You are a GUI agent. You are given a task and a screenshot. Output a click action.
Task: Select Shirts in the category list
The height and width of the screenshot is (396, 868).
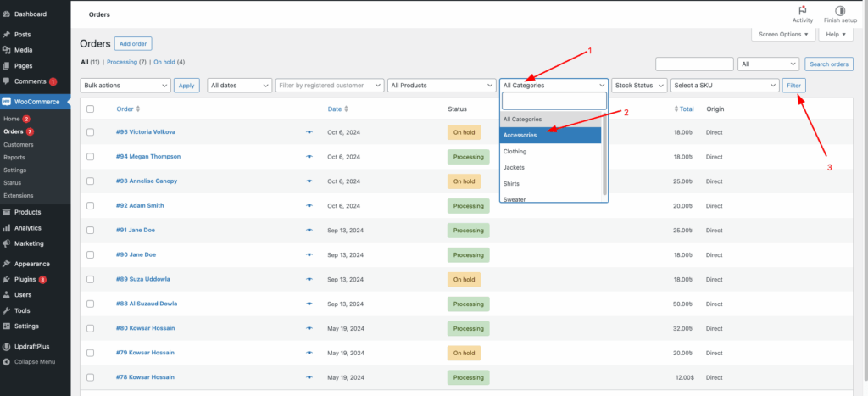(550, 183)
